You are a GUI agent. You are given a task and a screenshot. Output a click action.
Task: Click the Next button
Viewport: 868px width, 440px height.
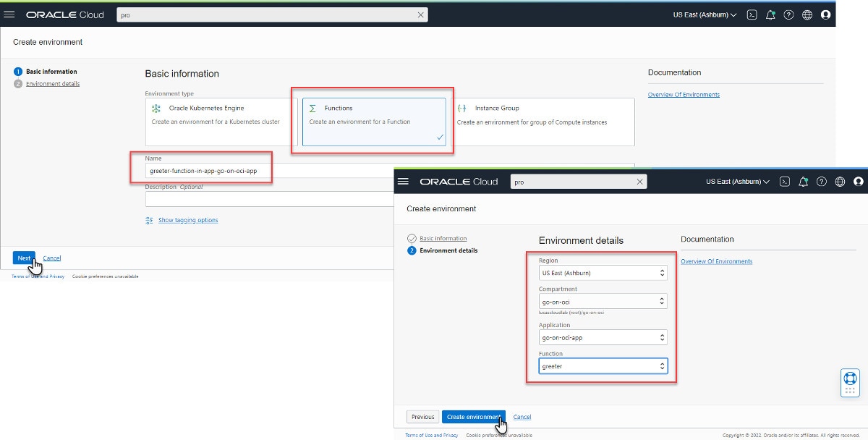click(x=24, y=258)
